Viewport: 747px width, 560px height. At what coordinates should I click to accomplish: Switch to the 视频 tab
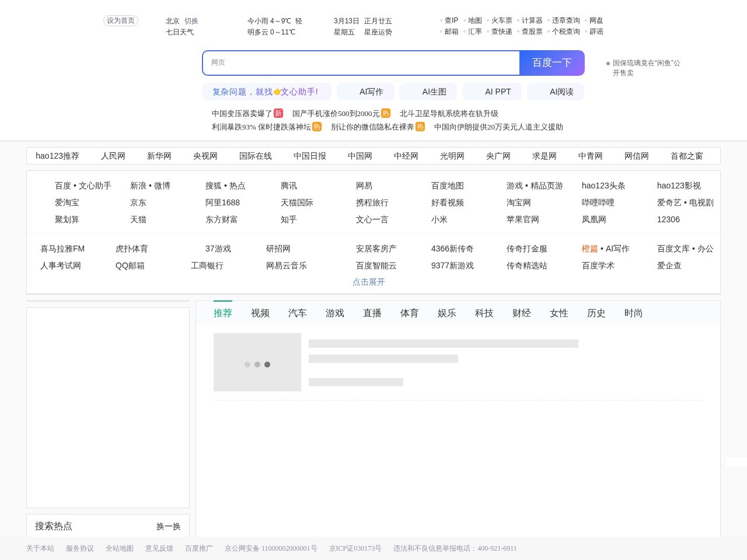(260, 313)
